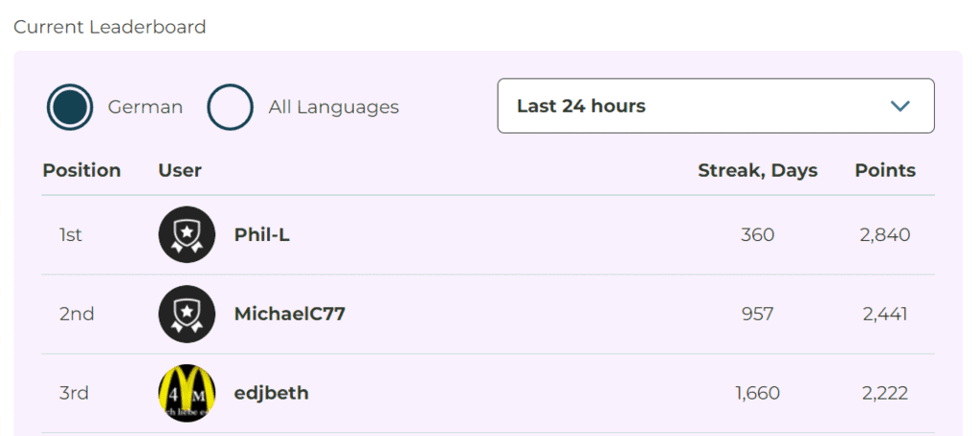Click the dropdown chevron arrow

click(900, 106)
